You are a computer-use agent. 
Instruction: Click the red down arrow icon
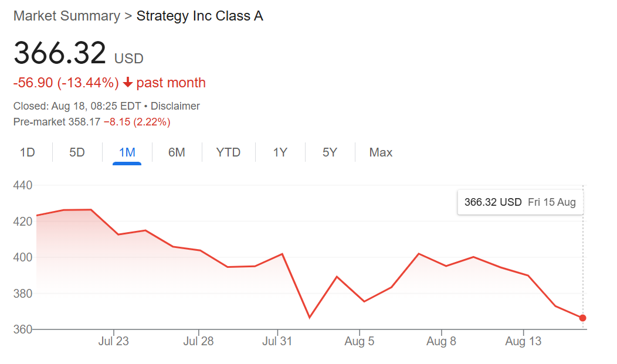coord(128,83)
